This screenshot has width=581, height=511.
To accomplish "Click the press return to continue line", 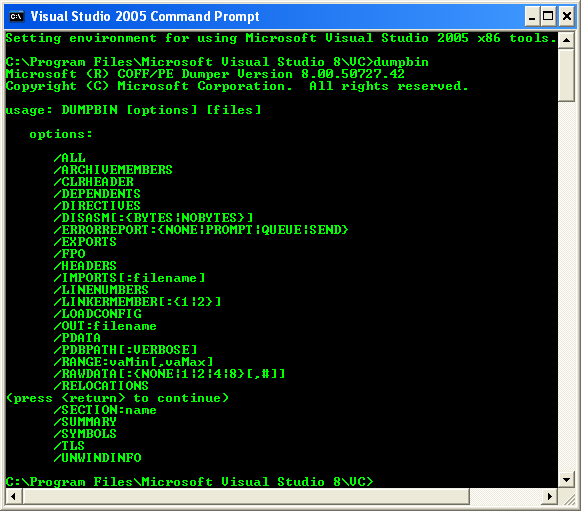I will 117,398.
